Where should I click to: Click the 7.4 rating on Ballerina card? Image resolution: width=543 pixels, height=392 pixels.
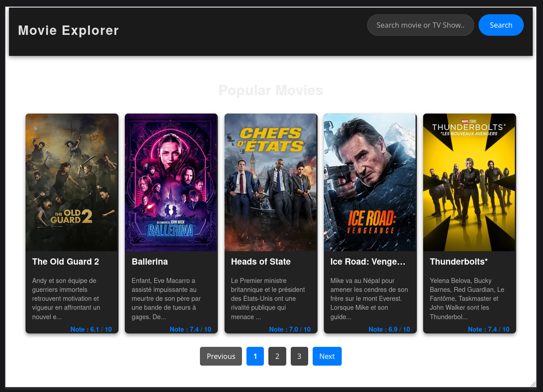191,329
